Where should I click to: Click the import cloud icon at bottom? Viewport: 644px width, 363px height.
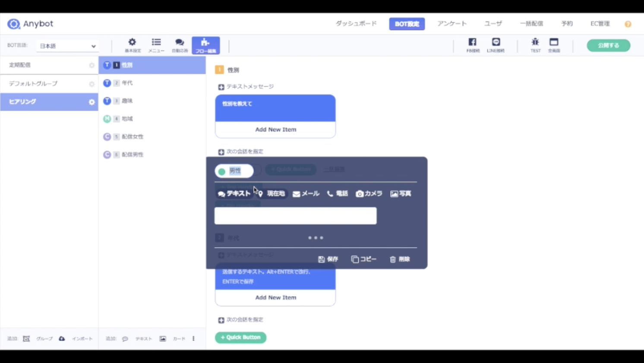pyautogui.click(x=62, y=339)
